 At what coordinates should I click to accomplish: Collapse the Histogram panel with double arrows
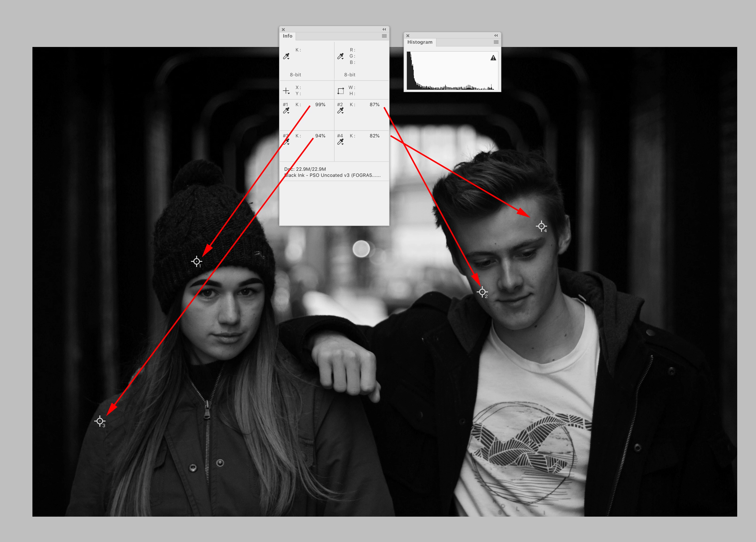click(496, 35)
